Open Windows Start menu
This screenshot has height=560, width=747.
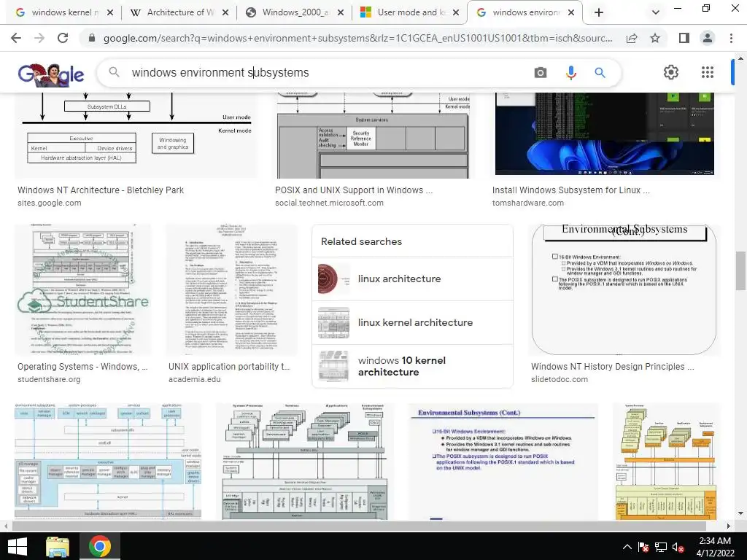(x=18, y=546)
